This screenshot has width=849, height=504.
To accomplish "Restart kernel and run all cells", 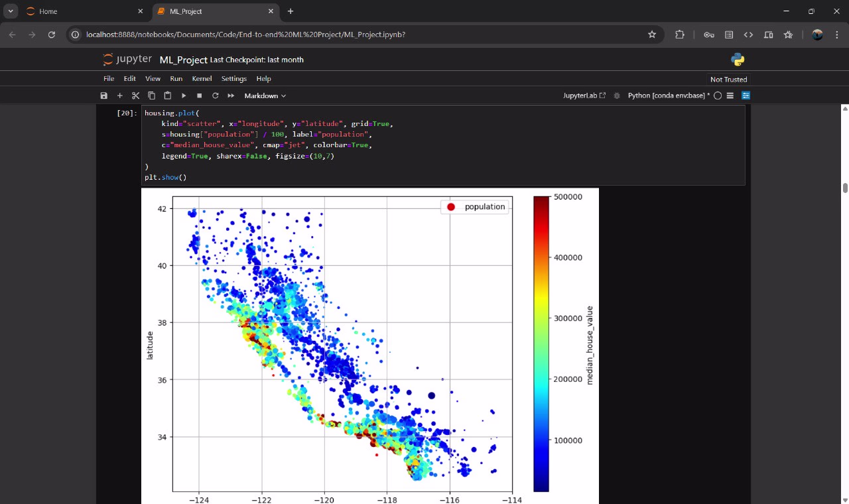I will click(x=231, y=95).
